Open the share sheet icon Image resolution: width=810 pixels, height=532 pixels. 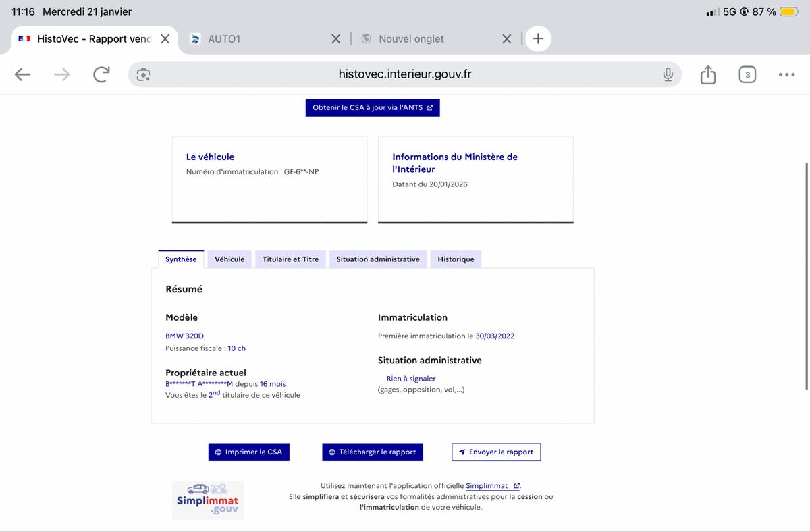point(707,74)
